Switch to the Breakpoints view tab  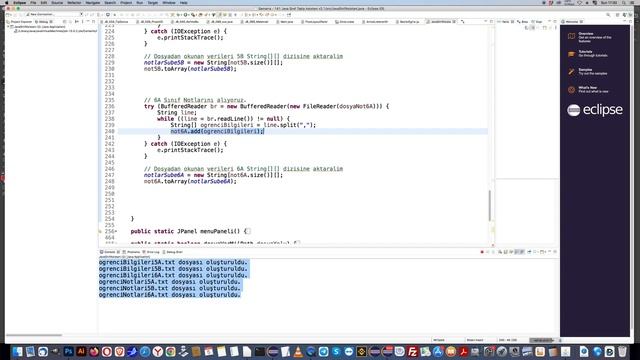[x=522, y=22]
